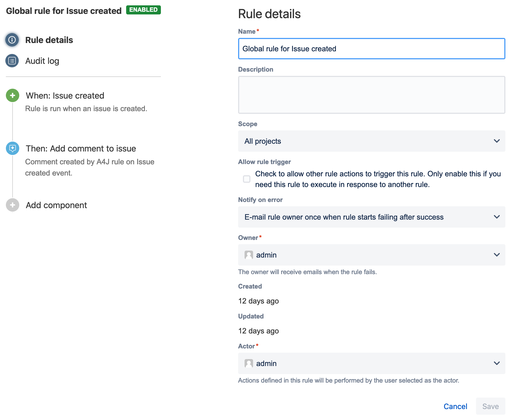Screen dimensions: 511x420
Task: Expand the Scope All projects dropdown
Action: [371, 141]
